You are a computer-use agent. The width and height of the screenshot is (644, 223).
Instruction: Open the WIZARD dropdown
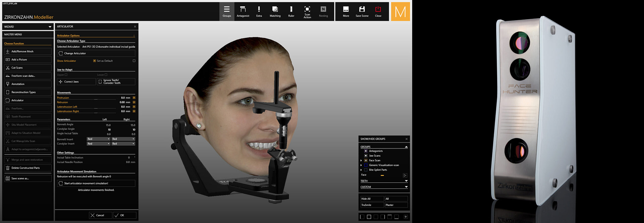tap(28, 26)
